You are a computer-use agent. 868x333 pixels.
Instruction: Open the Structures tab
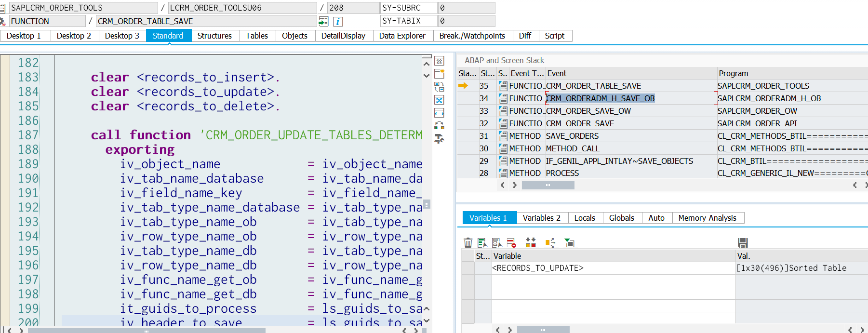pos(214,36)
